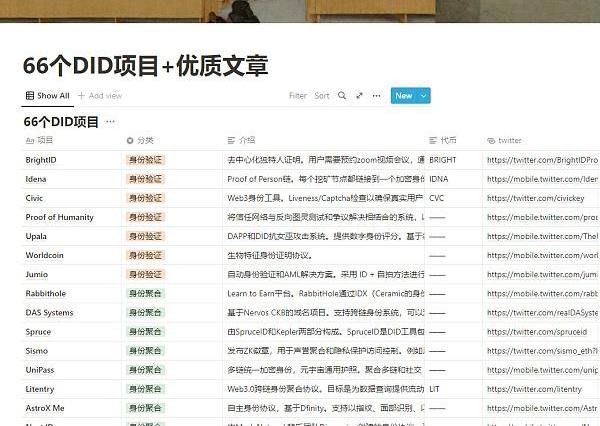This screenshot has width=600, height=426.
Task: Click the search magnifier icon in toolbar
Action: coord(342,96)
